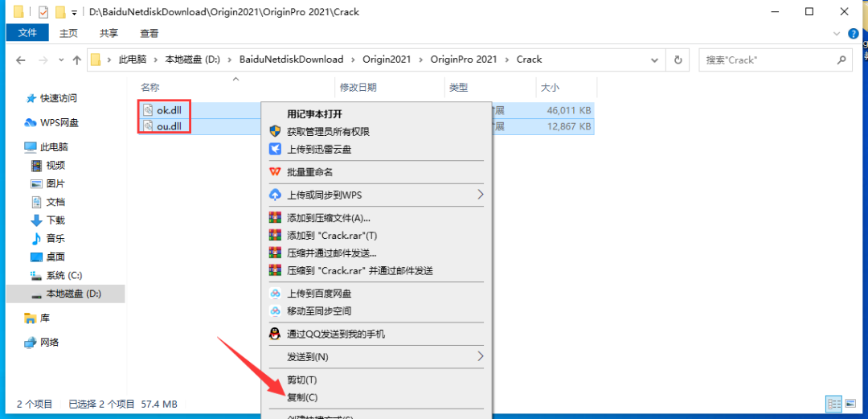
Task: Open the quick access toolbar dropdown
Action: tap(74, 12)
